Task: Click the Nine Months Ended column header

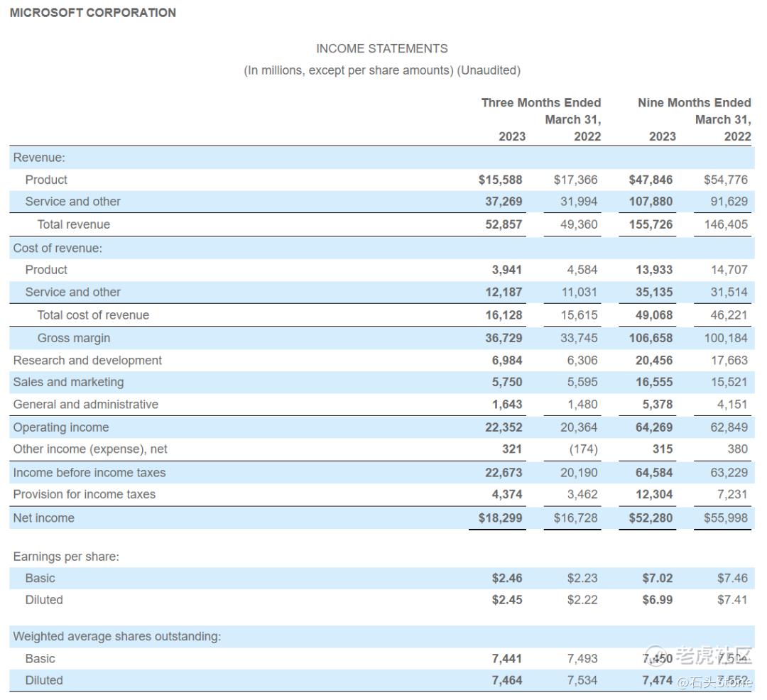Action: [x=694, y=102]
